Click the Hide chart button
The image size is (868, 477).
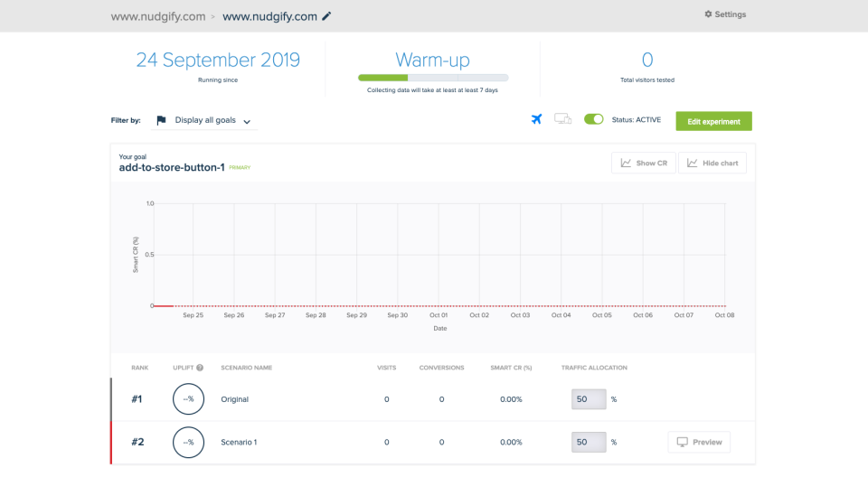712,163
